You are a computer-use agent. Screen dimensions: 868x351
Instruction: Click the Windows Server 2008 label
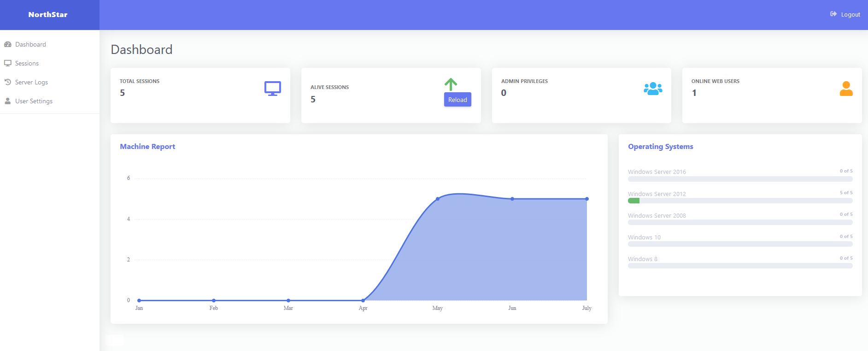coord(657,215)
